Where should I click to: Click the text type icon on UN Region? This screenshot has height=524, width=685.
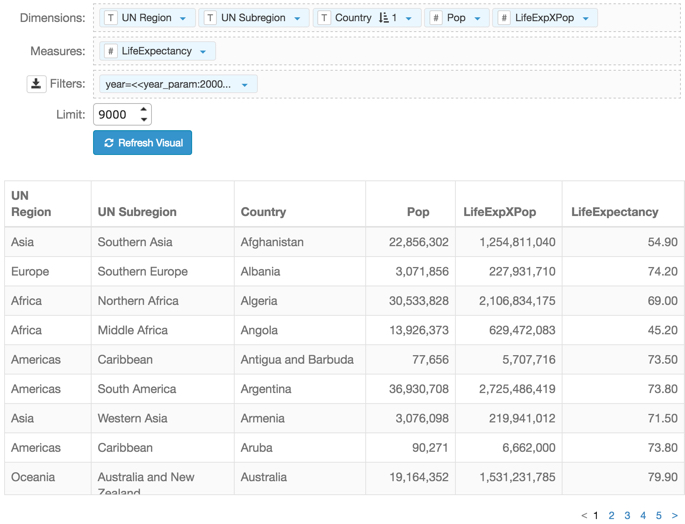point(111,18)
